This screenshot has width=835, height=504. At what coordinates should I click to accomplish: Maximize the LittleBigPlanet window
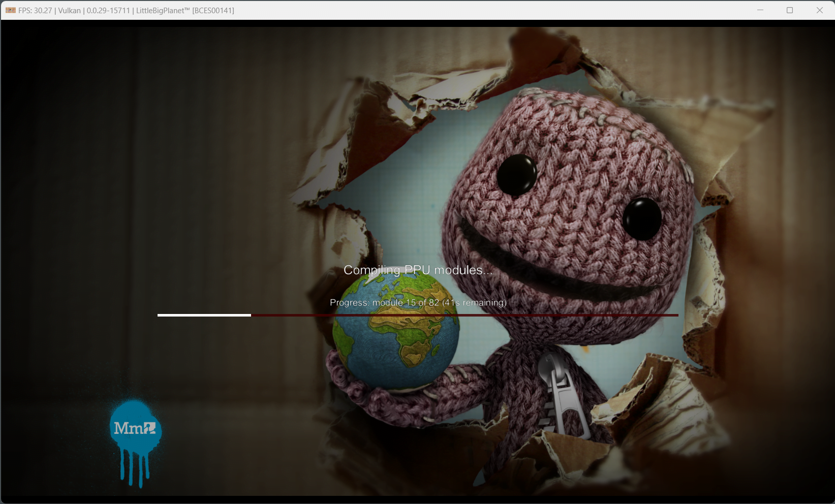point(790,10)
